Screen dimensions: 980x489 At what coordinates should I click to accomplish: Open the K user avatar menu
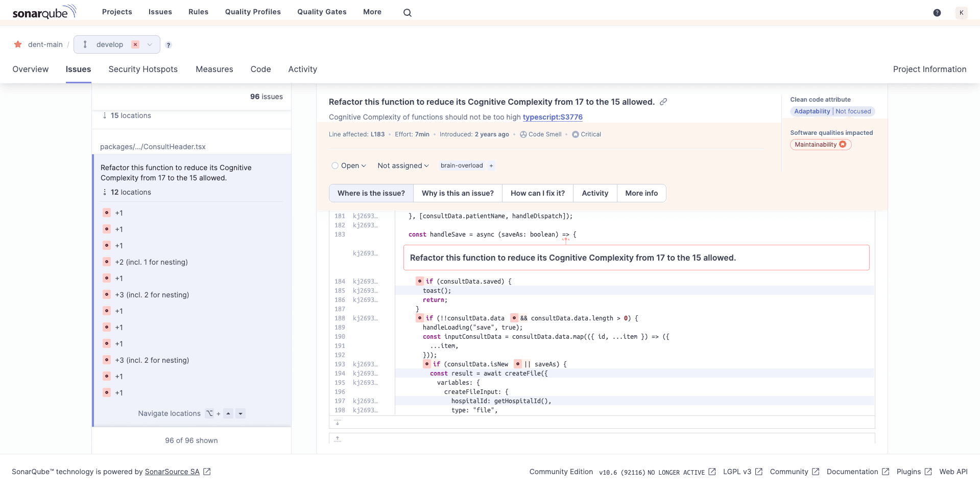pyautogui.click(x=961, y=13)
